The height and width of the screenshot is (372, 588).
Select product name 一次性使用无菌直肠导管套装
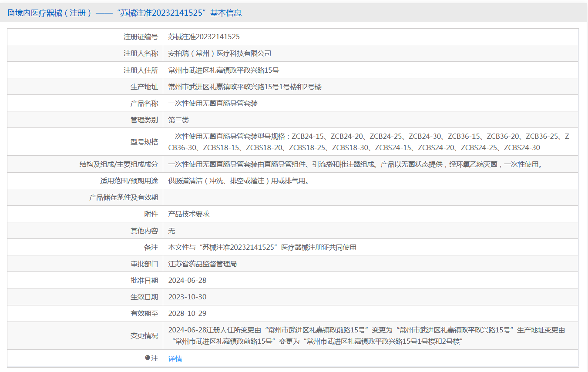(213, 103)
